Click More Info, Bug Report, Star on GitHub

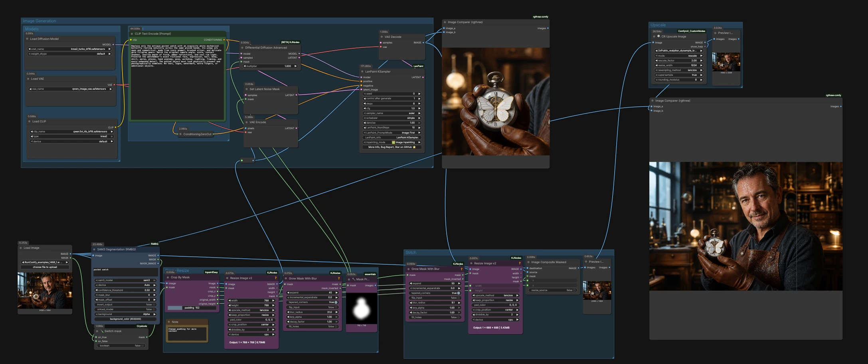392,147
